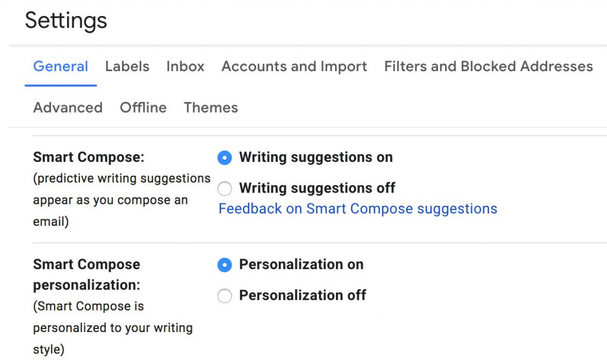This screenshot has height=364, width=607.
Task: Switch to the Labels tab
Action: 127,66
